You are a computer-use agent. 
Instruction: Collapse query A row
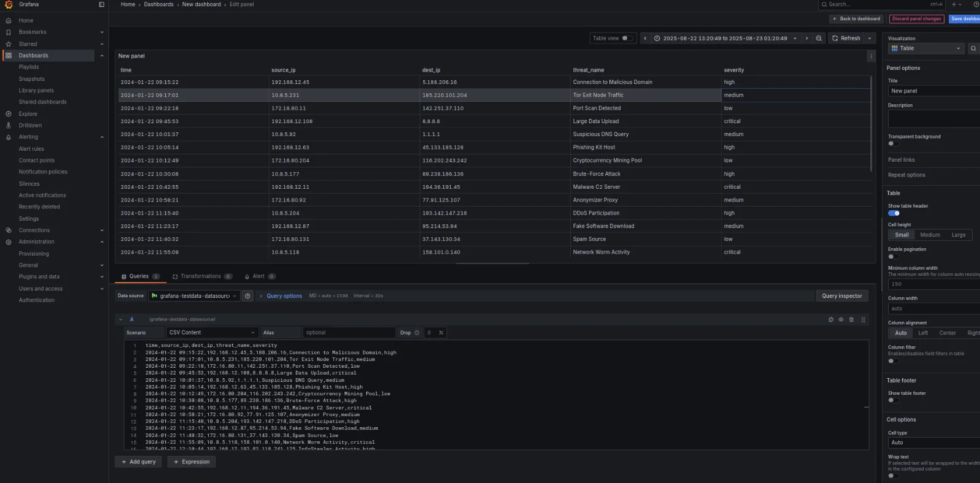pos(121,319)
